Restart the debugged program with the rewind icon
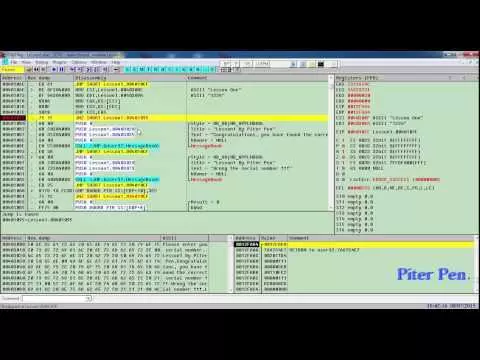The width and height of the screenshot is (480, 360). pyautogui.click(x=36, y=69)
